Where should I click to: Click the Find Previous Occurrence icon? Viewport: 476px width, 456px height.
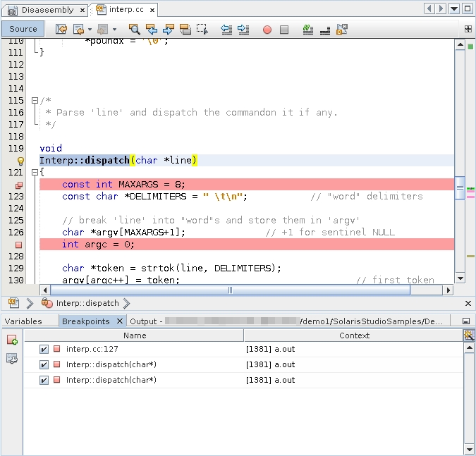152,29
